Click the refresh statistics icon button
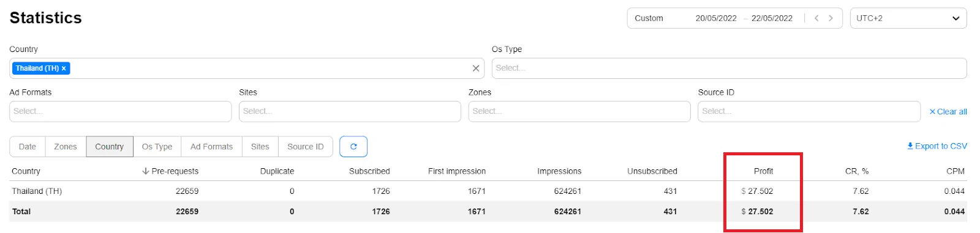 (x=353, y=147)
